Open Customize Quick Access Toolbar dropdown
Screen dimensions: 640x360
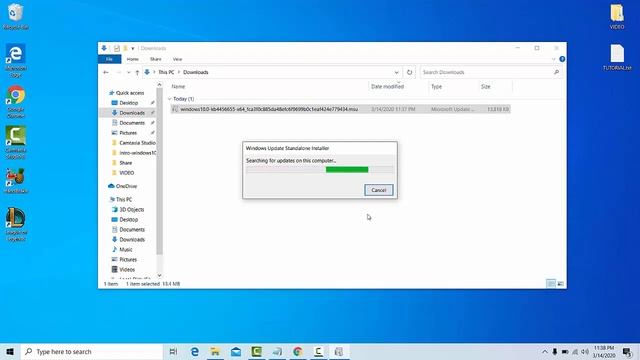click(133, 49)
